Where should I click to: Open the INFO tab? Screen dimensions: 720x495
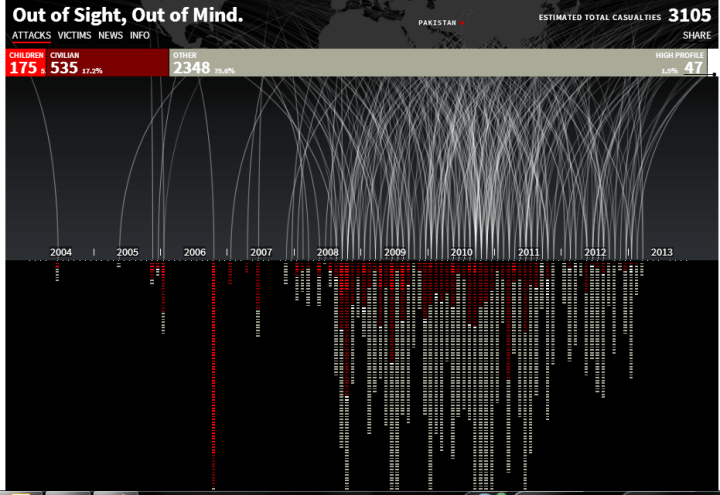140,35
